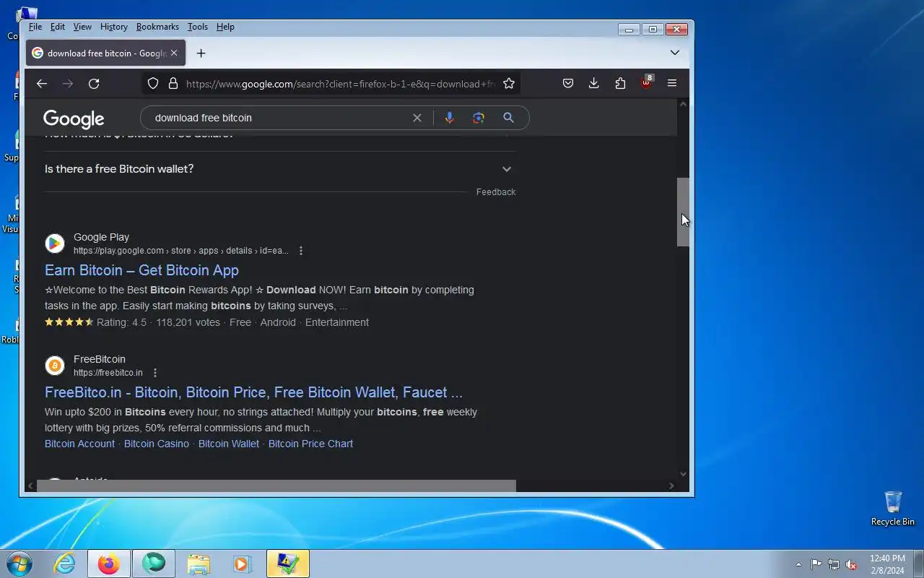Follow the 'Bitcoin Account' sitelink
Screen dimensions: 924x578
point(79,444)
